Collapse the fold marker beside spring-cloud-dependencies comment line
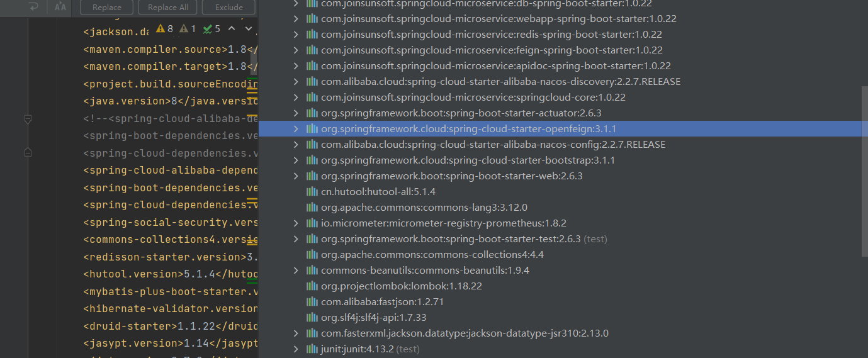The image size is (868, 358). coord(28,153)
